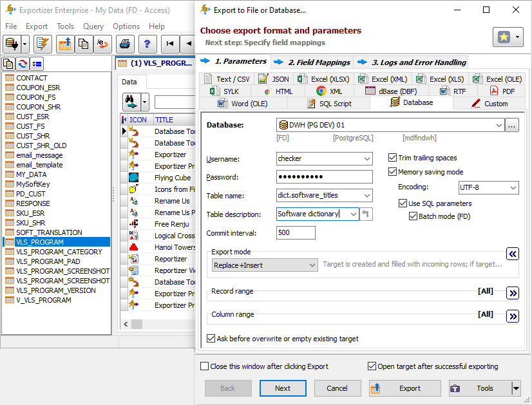Click the star favorites button
Screen dimensions: 532x405
pos(504,37)
